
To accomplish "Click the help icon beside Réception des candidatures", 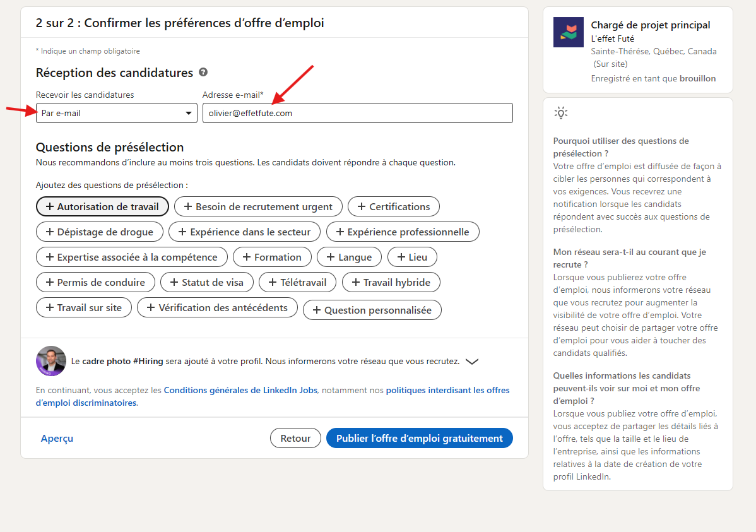I will click(203, 73).
